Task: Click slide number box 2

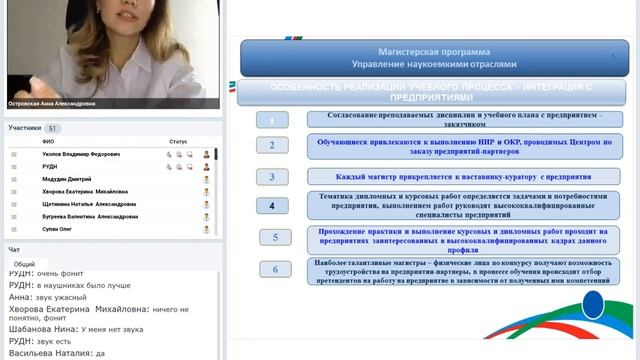Action: (272, 145)
